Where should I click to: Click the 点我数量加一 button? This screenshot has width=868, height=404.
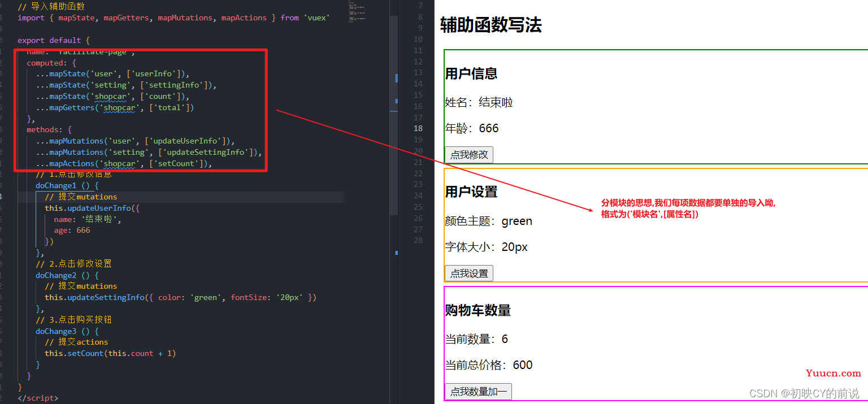click(x=478, y=392)
